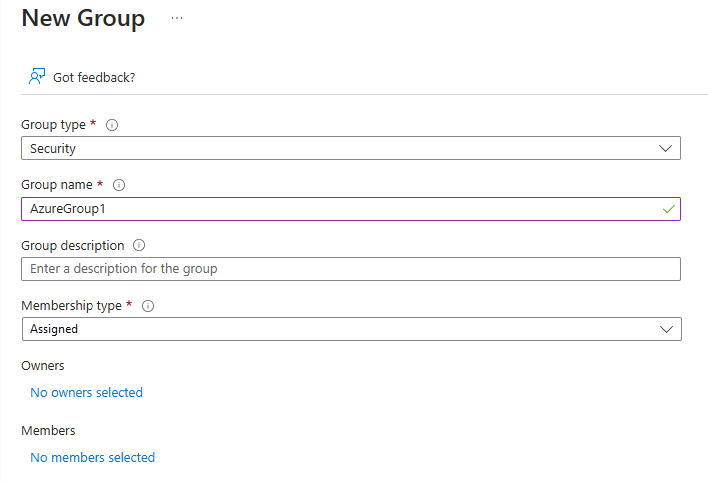Viewport: 708px width, 482px height.
Task: Click the Got feedback? link text
Action: click(x=94, y=77)
